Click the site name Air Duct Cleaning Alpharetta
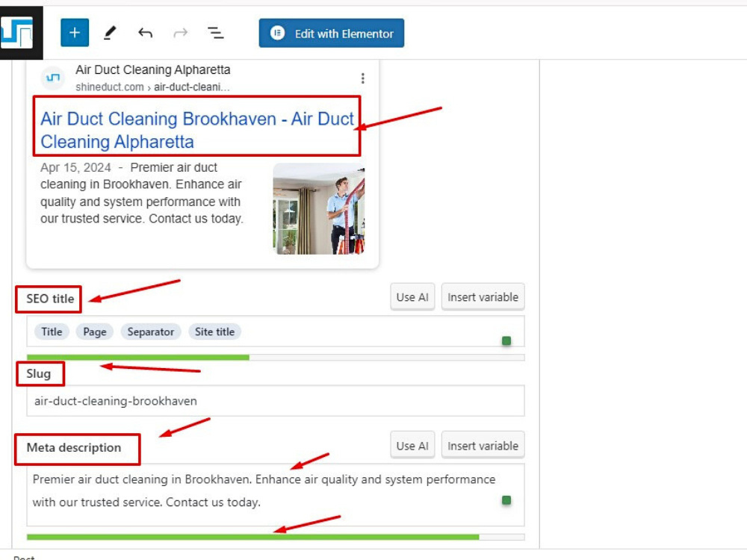 click(153, 70)
